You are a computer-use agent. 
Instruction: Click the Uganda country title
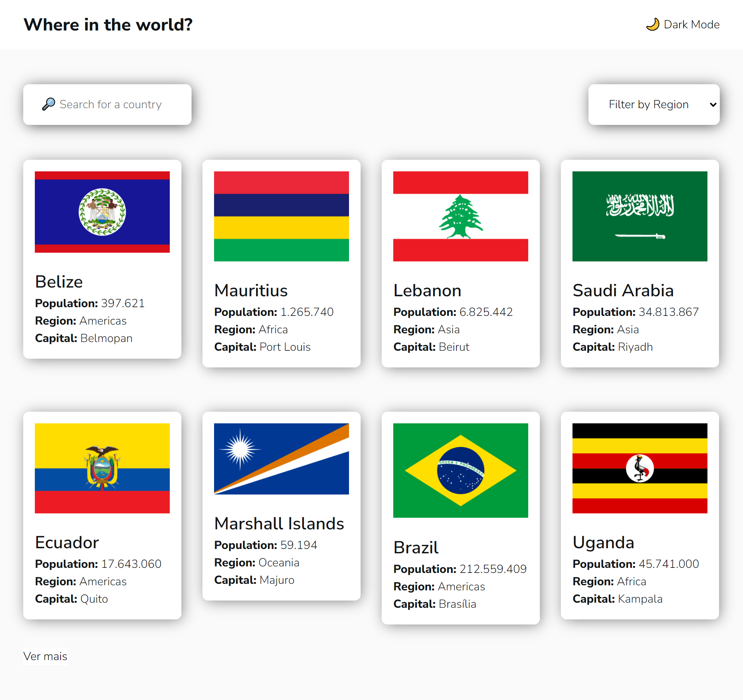point(603,542)
